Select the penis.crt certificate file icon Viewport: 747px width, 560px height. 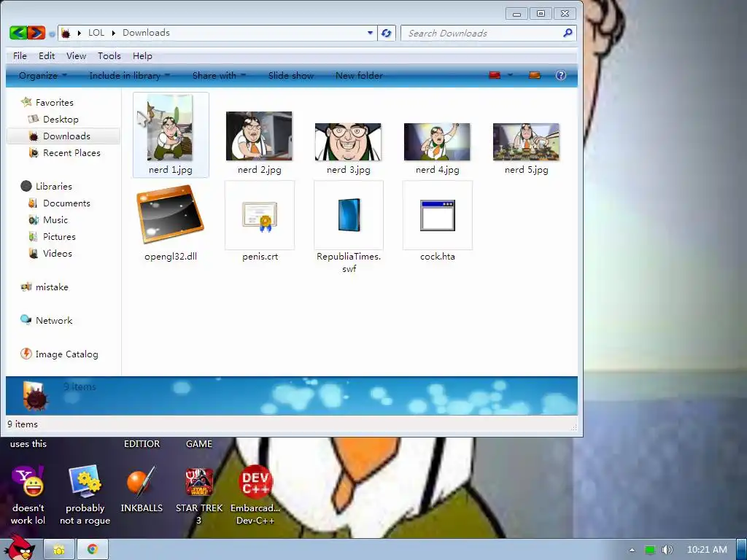coord(260,215)
